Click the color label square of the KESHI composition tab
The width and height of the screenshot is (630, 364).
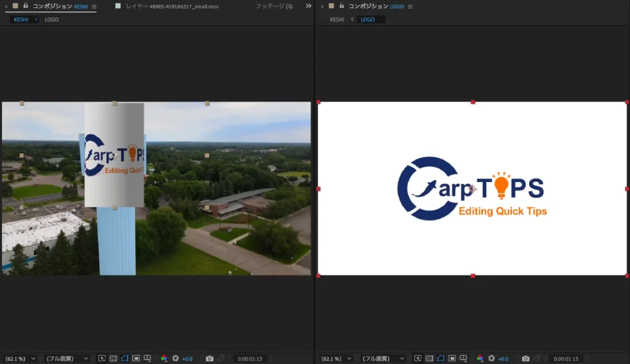pyautogui.click(x=15, y=6)
